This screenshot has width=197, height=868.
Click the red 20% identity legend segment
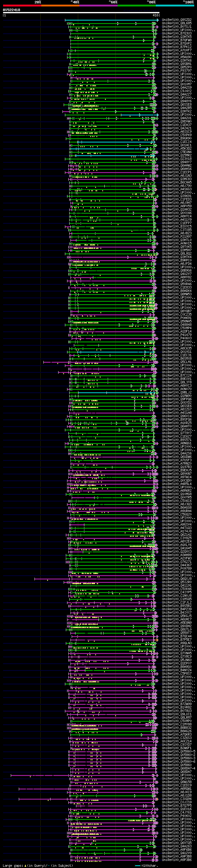pyautogui.click(x=22, y=6)
